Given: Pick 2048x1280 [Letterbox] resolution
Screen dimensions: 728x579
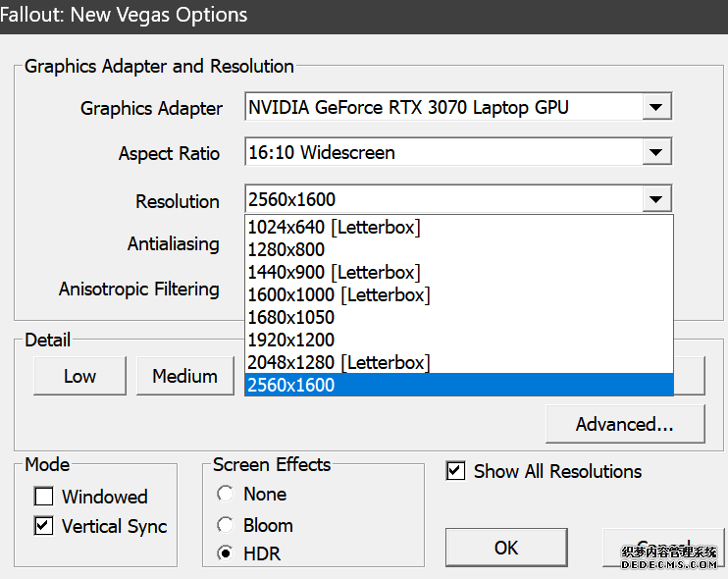Looking at the screenshot, I should [338, 362].
